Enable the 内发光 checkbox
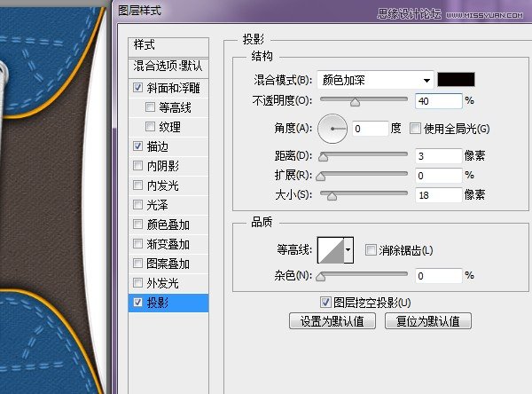532x394 pixels. click(x=137, y=185)
